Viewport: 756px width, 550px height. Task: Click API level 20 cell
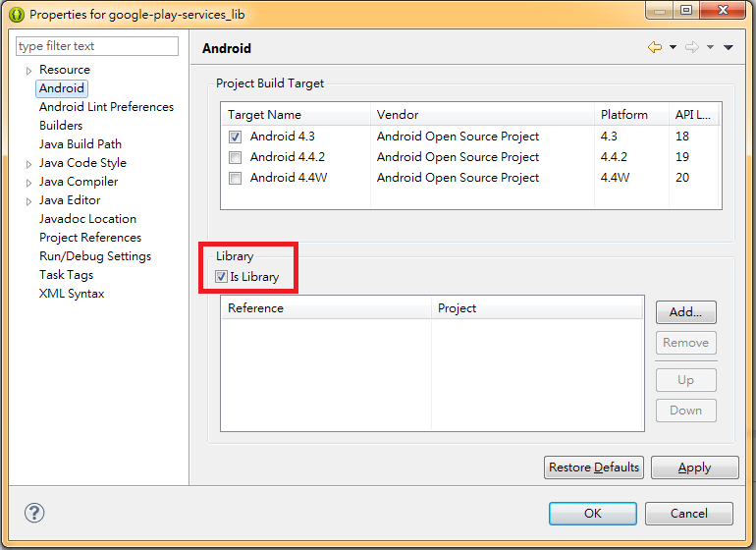(x=682, y=178)
